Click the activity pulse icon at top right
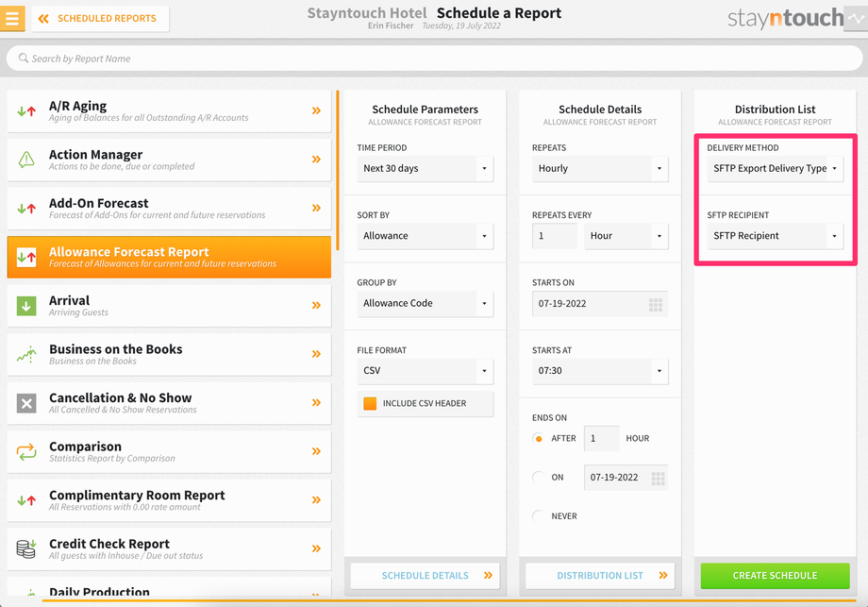This screenshot has width=868, height=607. coord(856,18)
